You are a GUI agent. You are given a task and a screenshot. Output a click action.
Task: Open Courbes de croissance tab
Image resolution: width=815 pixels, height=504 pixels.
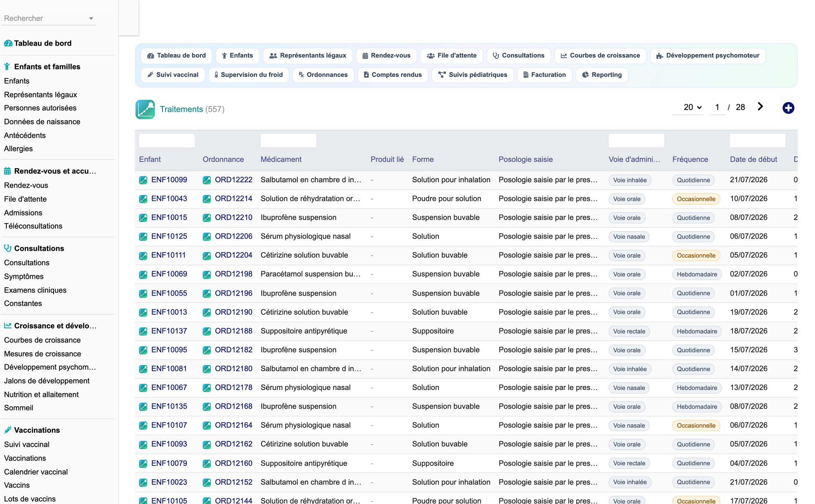point(600,55)
